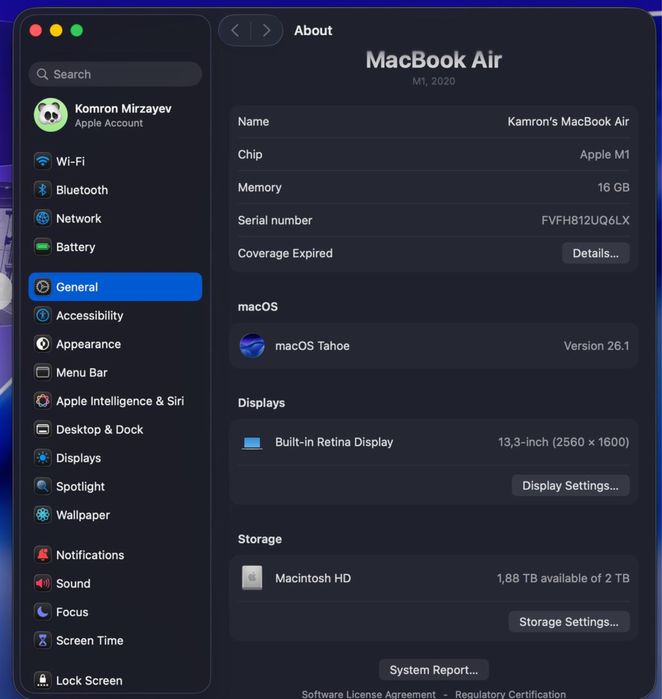Click the Search field
The image size is (662, 699).
tap(115, 74)
